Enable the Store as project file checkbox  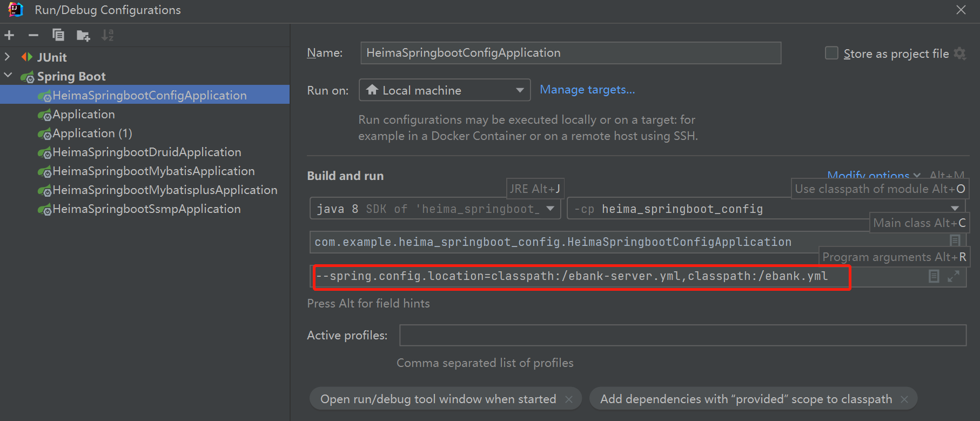831,53
